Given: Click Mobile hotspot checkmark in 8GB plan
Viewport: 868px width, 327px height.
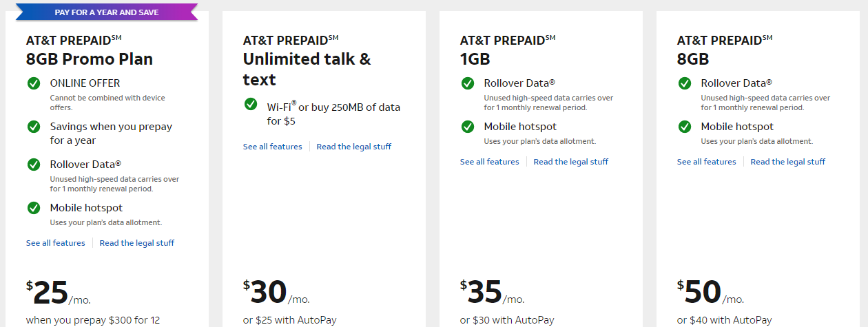Looking at the screenshot, I should click(685, 127).
